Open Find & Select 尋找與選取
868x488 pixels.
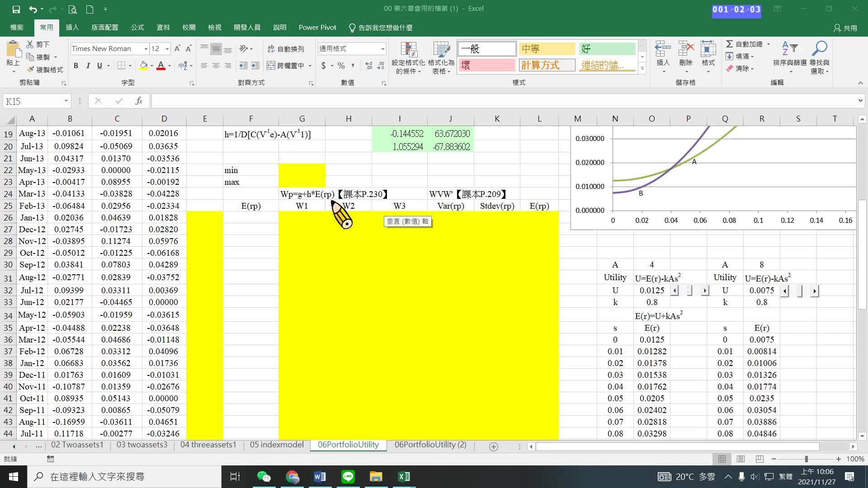pyautogui.click(x=820, y=58)
